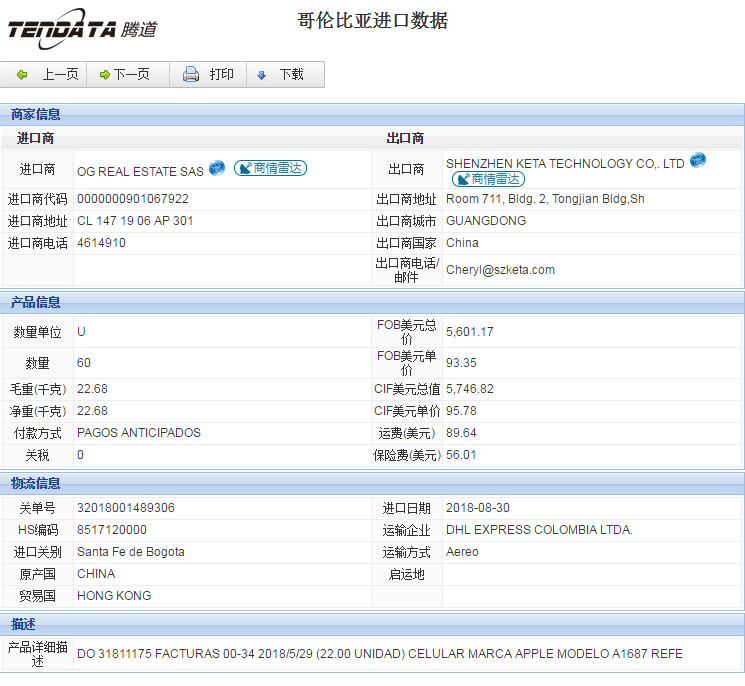Screen dimensions: 745x686
Task: Open 商情雷达 badge in the importer row
Action: pyautogui.click(x=270, y=169)
